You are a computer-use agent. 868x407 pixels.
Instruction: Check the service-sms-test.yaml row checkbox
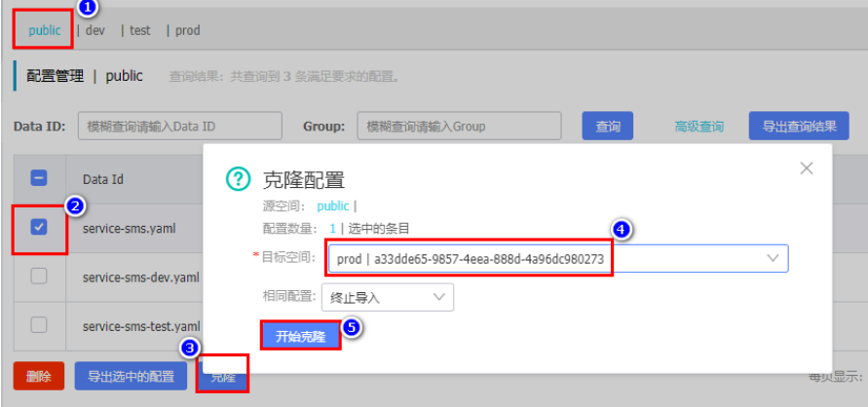coord(38,324)
